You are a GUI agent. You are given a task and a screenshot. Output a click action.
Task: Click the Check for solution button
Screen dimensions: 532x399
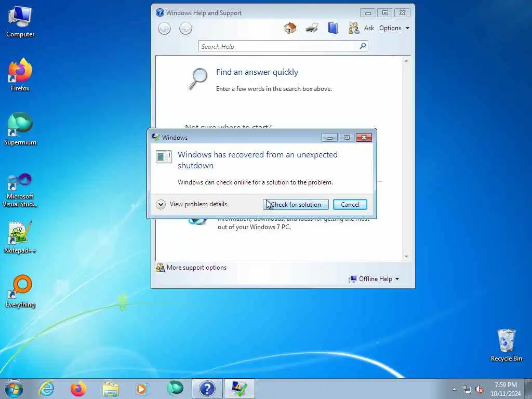point(296,205)
